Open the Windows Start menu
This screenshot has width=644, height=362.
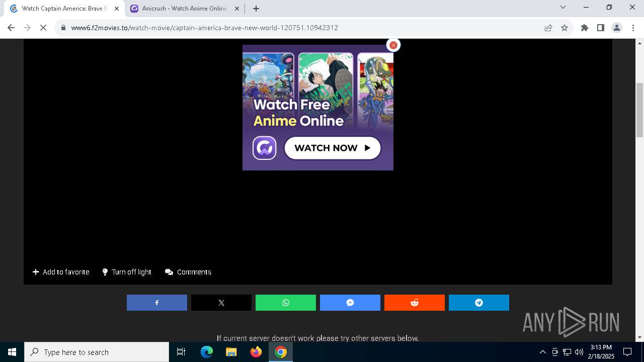pyautogui.click(x=12, y=352)
